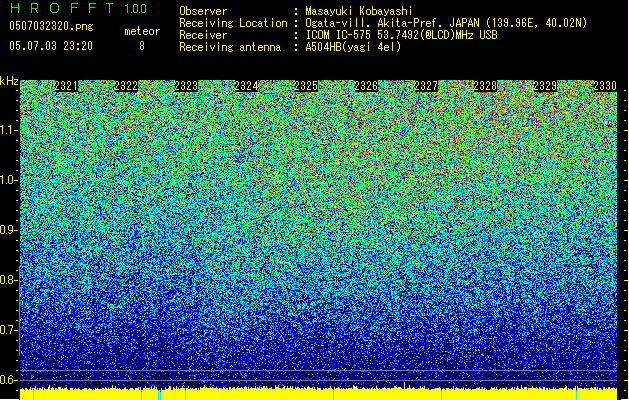Viewport: 629px width, 400px height.
Task: Click the 1.0 kHz axis label
Action: tap(9, 181)
